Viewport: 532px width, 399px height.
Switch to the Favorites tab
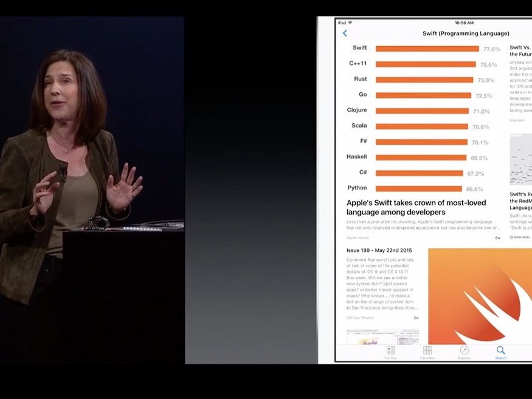pos(427,353)
